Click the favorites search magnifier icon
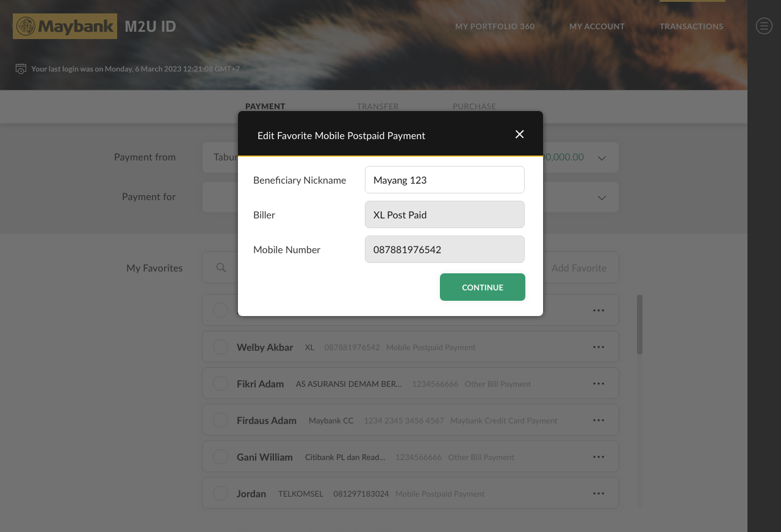The image size is (781, 532). click(x=221, y=268)
